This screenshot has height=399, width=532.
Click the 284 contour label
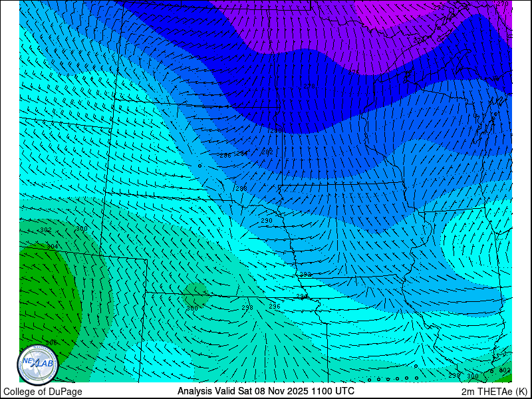(242, 154)
